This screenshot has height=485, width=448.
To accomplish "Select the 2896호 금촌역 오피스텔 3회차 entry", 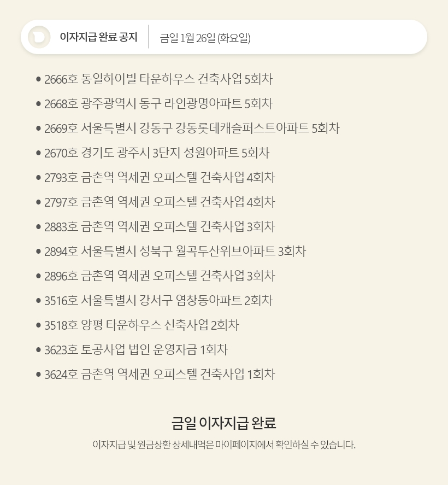I will point(160,276).
